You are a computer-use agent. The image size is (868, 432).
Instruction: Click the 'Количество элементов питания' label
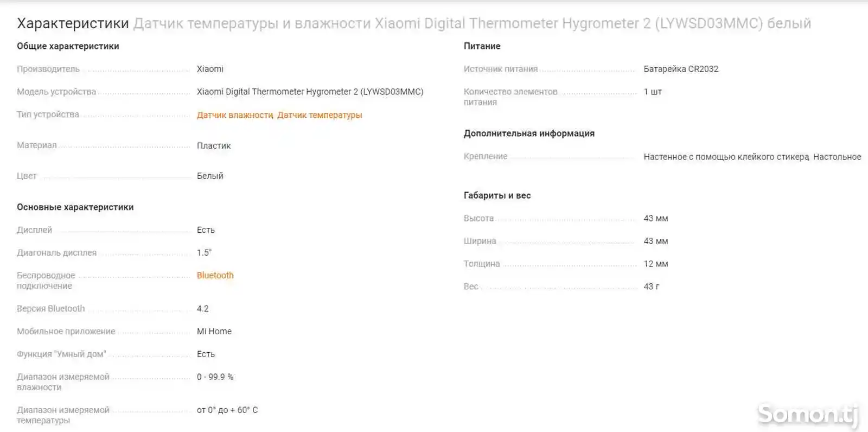pyautogui.click(x=510, y=97)
